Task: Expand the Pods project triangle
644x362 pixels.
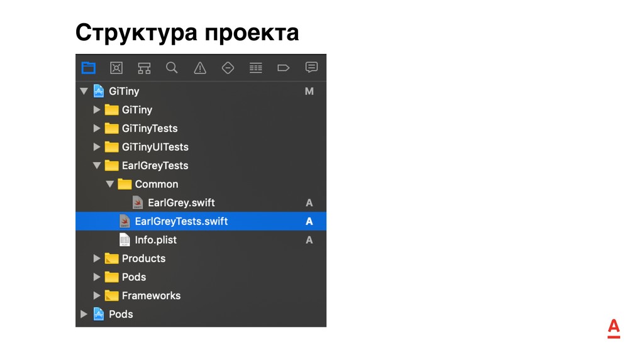Action: click(x=84, y=314)
